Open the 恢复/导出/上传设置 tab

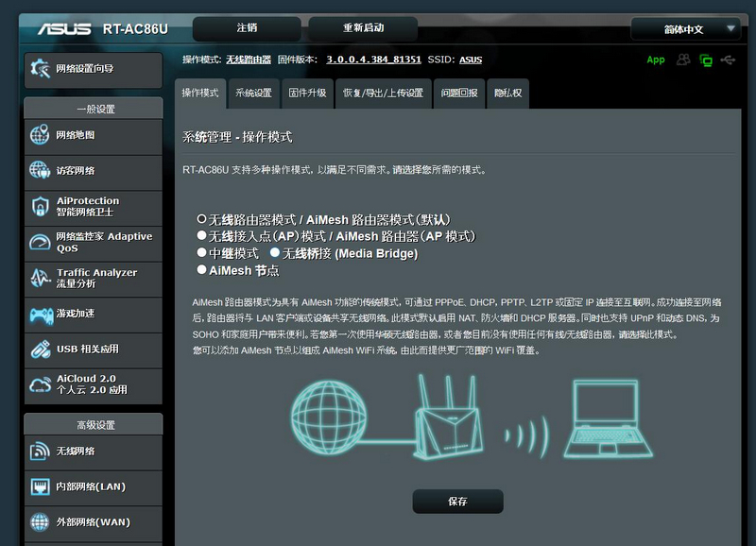(x=383, y=93)
